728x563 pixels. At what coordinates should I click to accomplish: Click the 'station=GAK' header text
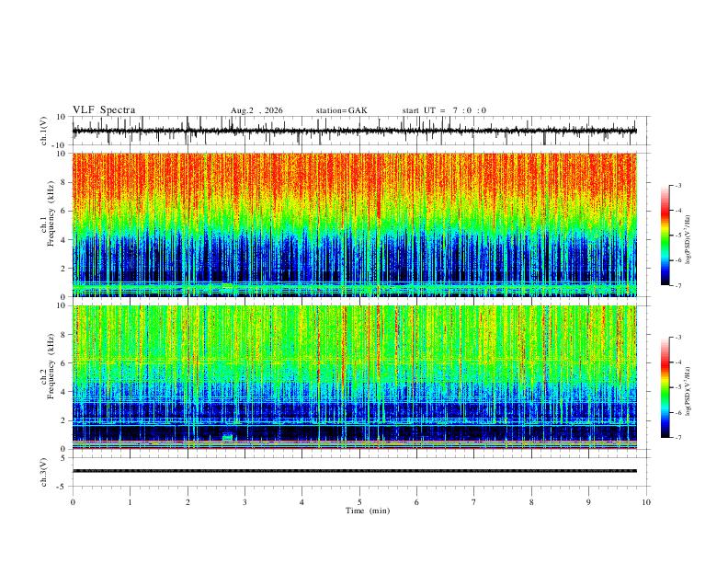342,110
